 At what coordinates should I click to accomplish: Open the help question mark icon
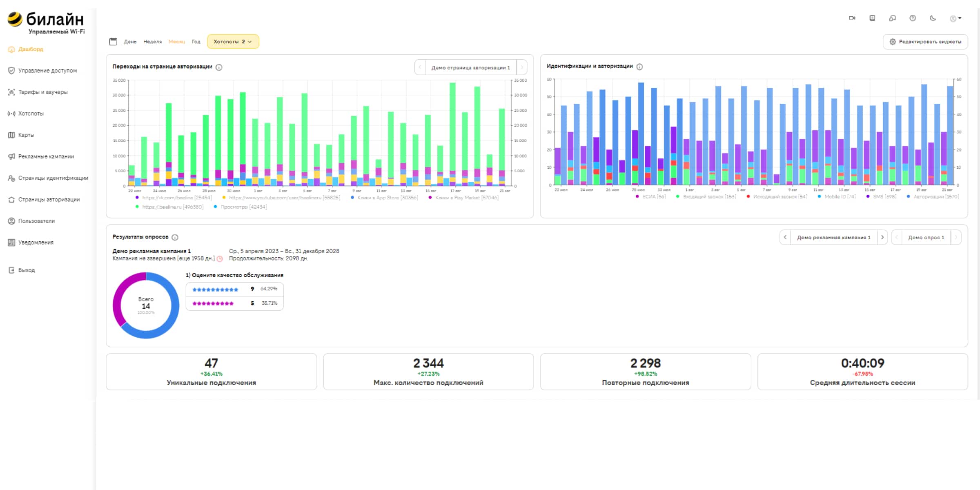tap(913, 18)
